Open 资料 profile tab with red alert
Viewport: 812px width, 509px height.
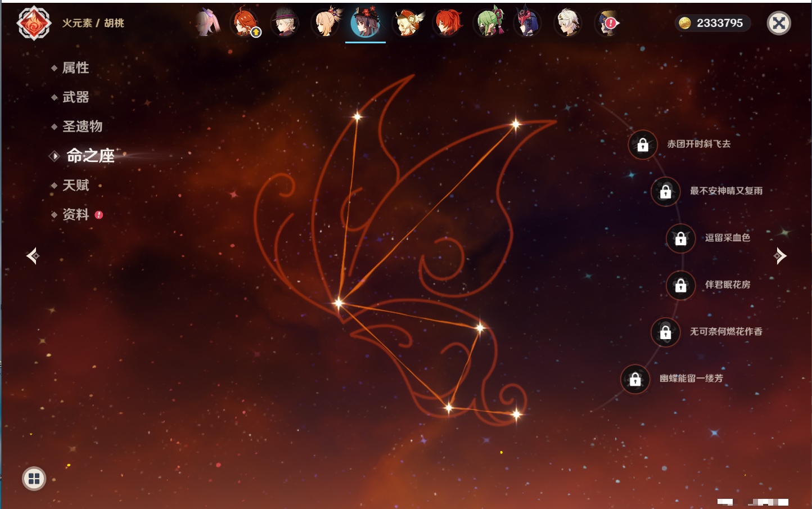75,214
